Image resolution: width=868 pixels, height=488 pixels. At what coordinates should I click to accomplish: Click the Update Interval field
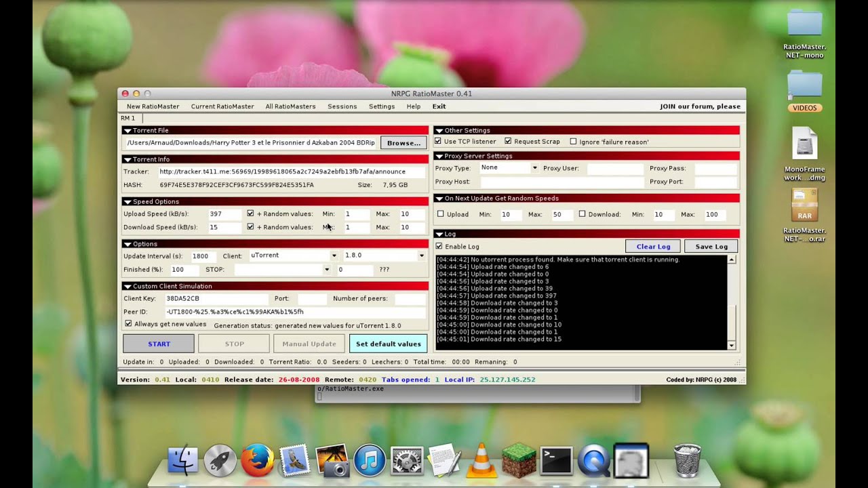coord(203,256)
